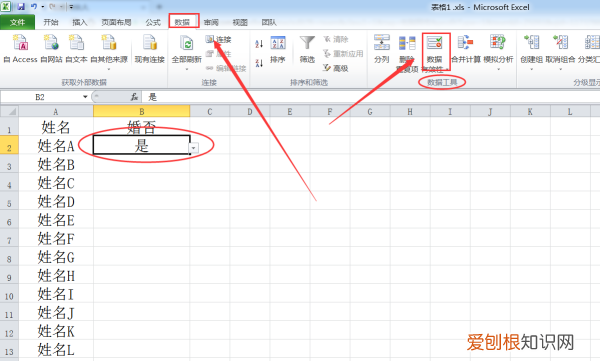Click cell A8 with text 姓名G
Image resolution: width=600 pixels, height=361 pixels.
[56, 257]
